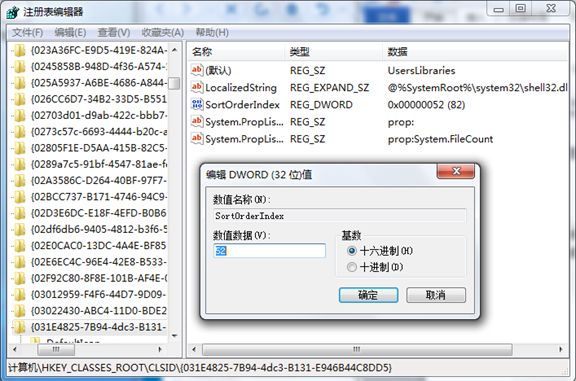The height and width of the screenshot is (381, 576).
Task: Select tree key {031E4825-7B94-4dc3-B131-
Action: click(98, 327)
